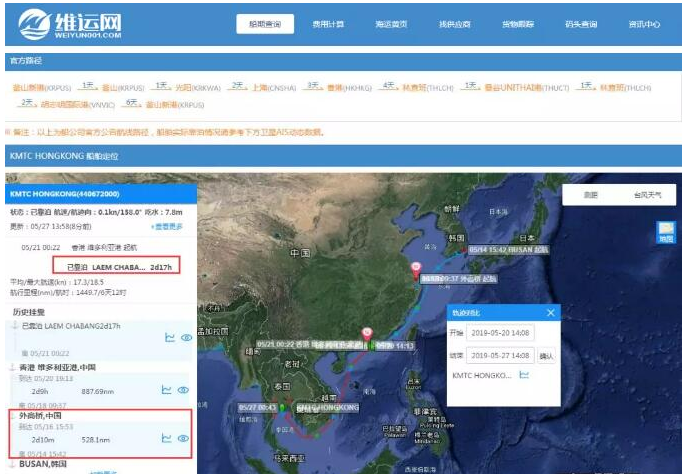Click the 釜山(KRPUS) port link

click(x=123, y=88)
